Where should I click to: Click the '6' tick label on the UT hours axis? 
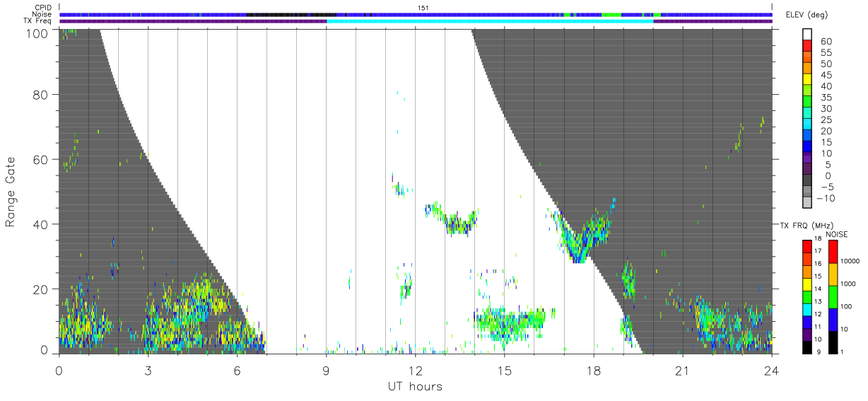pos(237,371)
